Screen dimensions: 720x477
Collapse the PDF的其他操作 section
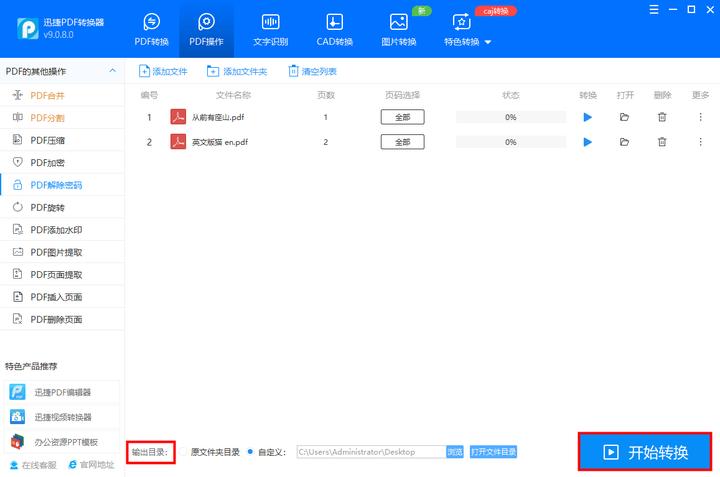coord(112,71)
